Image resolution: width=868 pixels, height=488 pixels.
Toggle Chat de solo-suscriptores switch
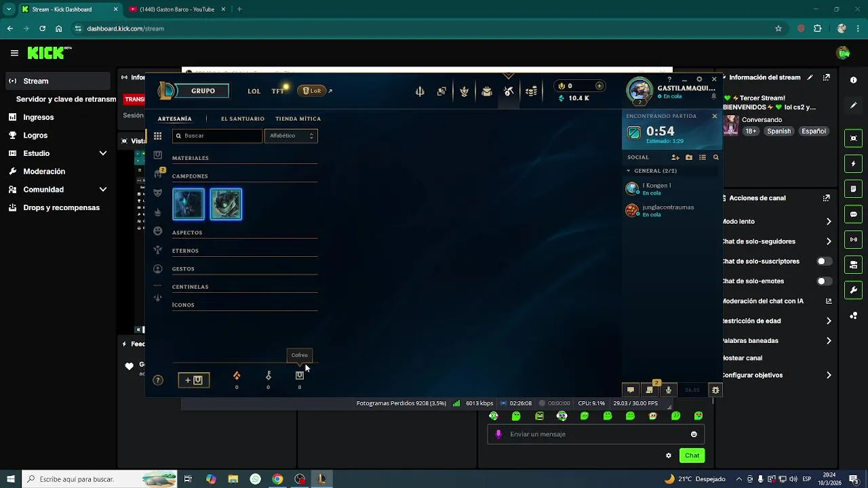pyautogui.click(x=824, y=261)
